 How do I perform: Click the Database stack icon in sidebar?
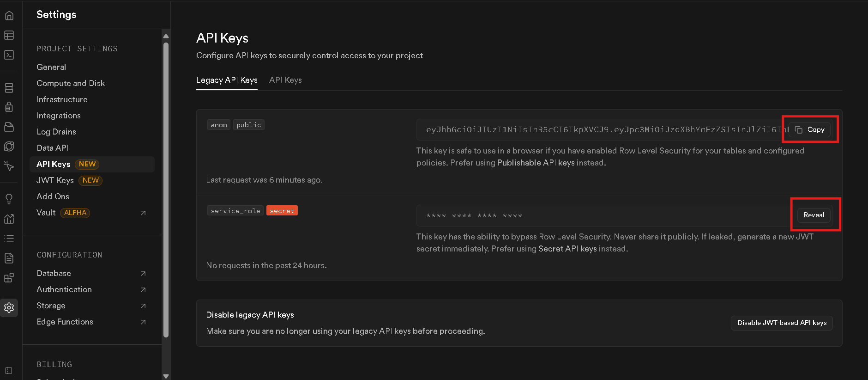click(x=9, y=88)
